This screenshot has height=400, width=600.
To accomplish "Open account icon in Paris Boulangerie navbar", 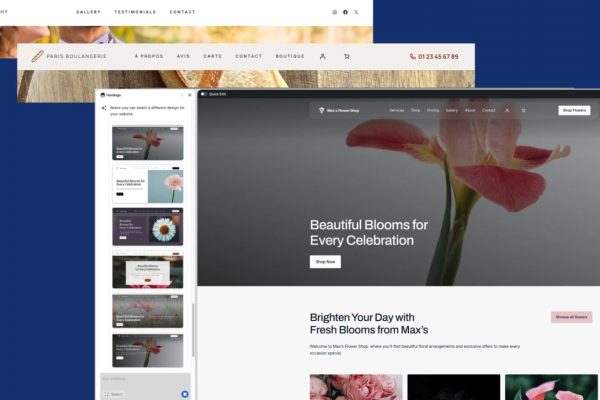I will [323, 56].
